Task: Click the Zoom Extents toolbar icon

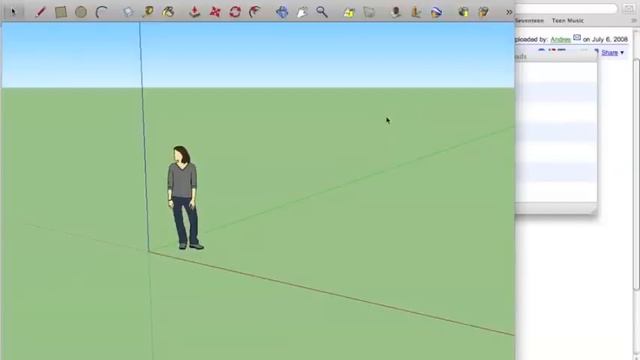Action: coord(349,12)
